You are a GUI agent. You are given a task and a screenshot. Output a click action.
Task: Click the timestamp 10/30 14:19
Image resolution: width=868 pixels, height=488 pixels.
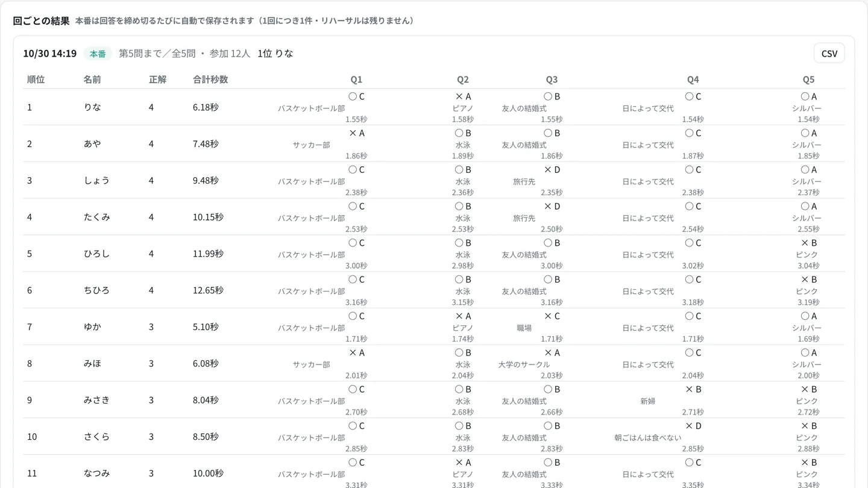coord(50,54)
